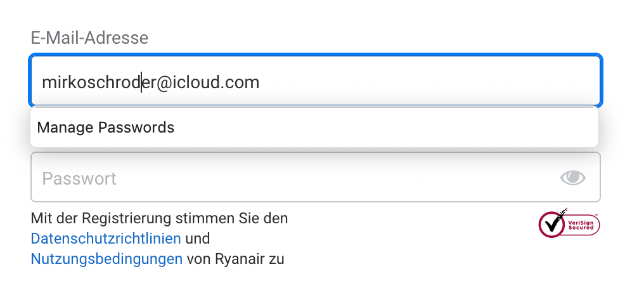Image resolution: width=644 pixels, height=288 pixels.
Task: Click the "@icloud.com" part of the email
Action: 207,82
